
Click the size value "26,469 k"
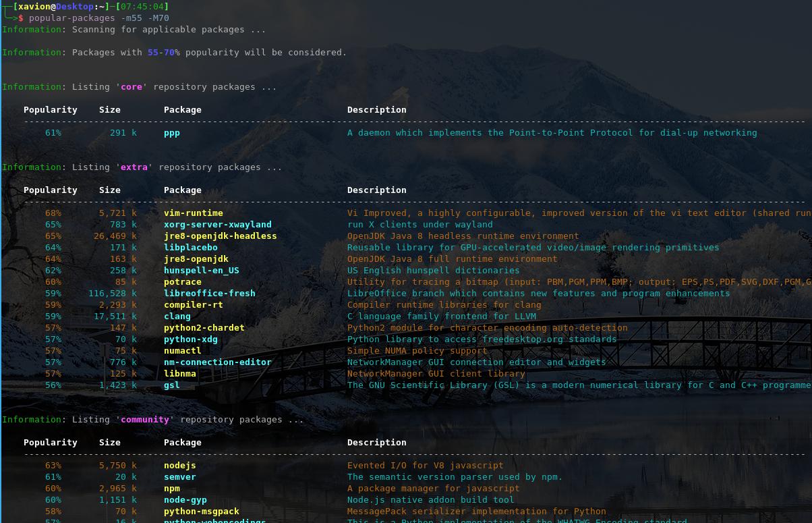(115, 236)
